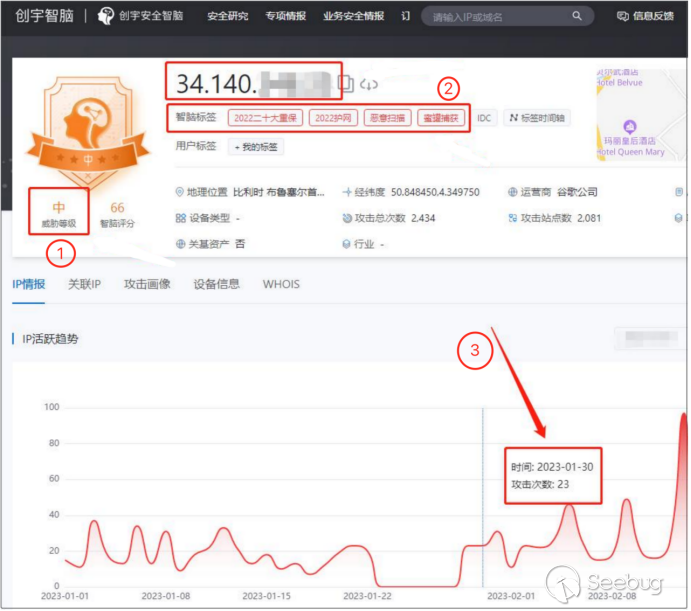Screen dimensions: 691x611
Task: Click the IP活跃趋势 section heading
Action: click(x=51, y=340)
